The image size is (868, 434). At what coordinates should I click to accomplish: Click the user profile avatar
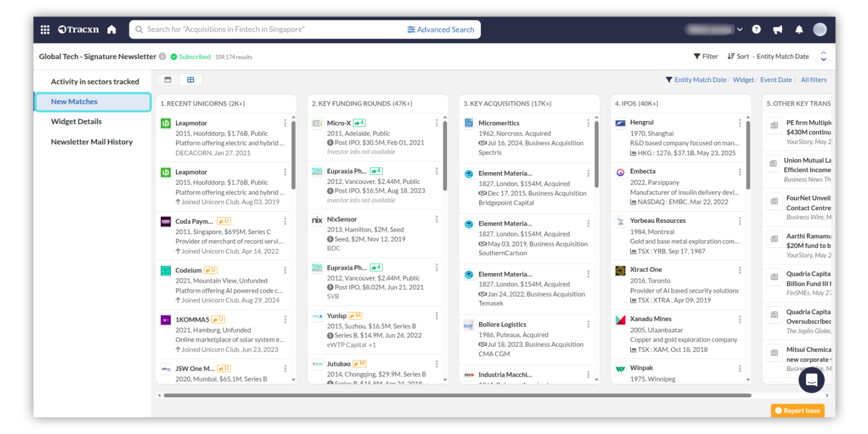tap(820, 29)
